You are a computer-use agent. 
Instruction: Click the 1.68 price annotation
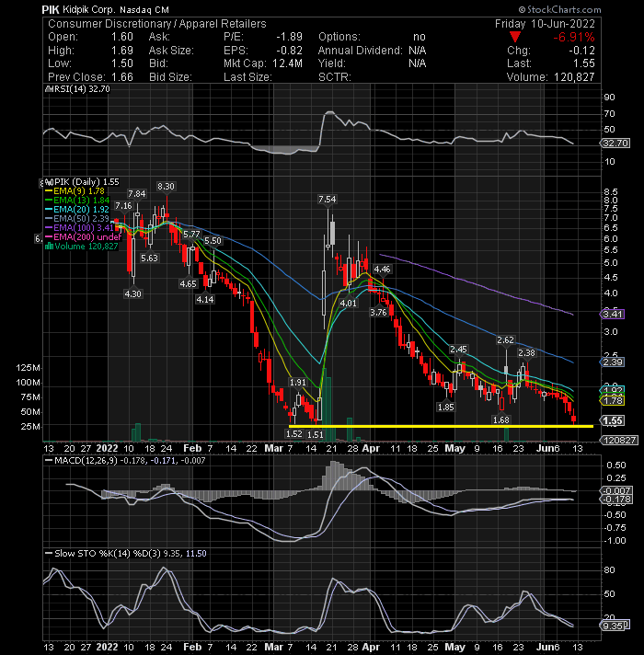tap(500, 420)
